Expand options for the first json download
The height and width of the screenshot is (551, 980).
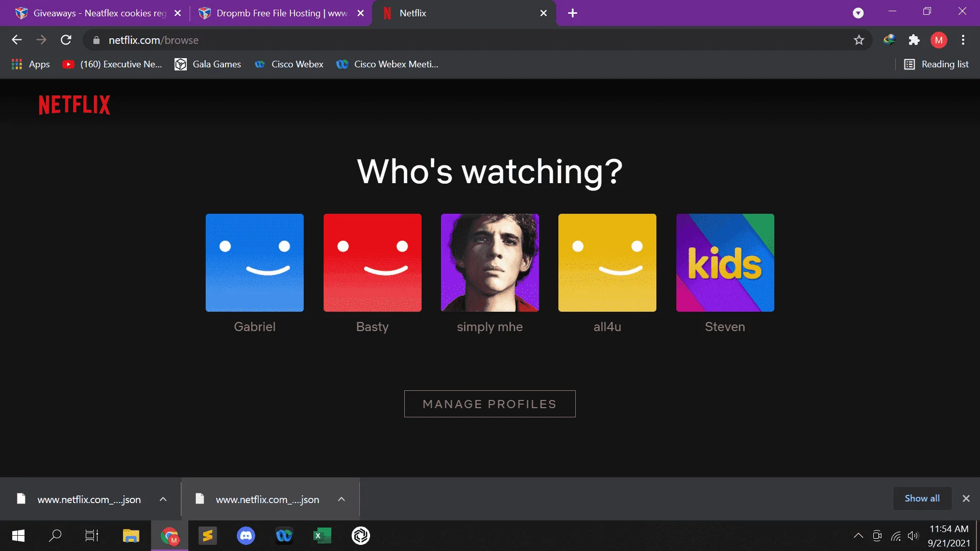pyautogui.click(x=163, y=499)
